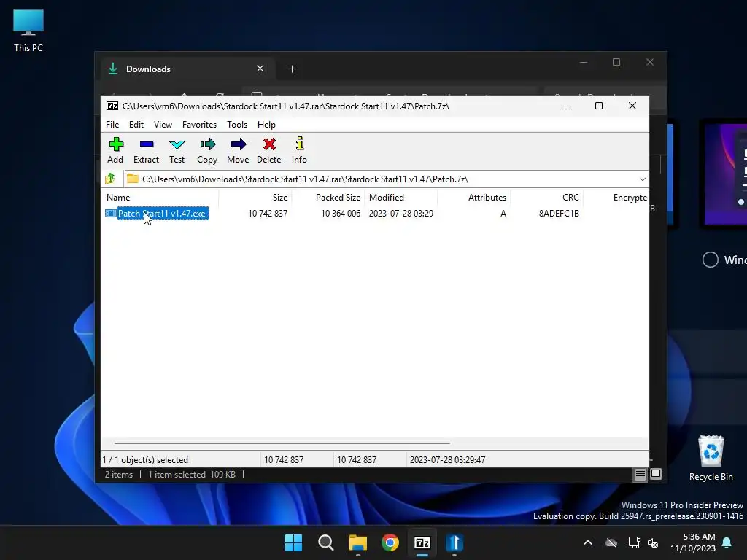Click the status bar timestamp 2023-07-28 03:29:47

click(x=447, y=460)
